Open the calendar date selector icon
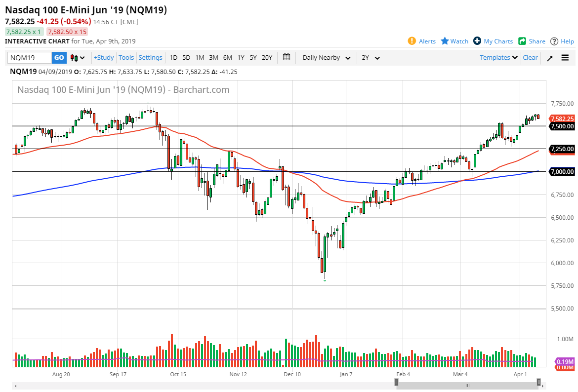The width and height of the screenshot is (578, 392). tap(286, 57)
